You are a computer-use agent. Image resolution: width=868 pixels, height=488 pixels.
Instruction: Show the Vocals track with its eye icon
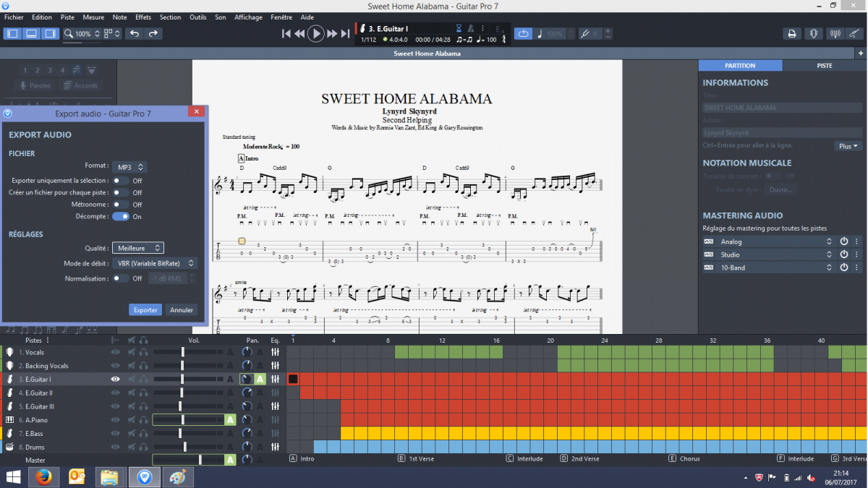(x=115, y=352)
